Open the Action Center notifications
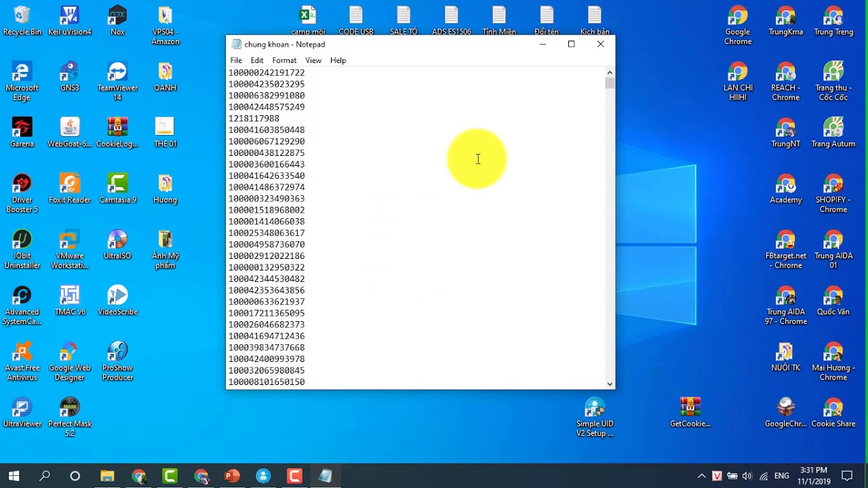The image size is (868, 488). click(847, 476)
